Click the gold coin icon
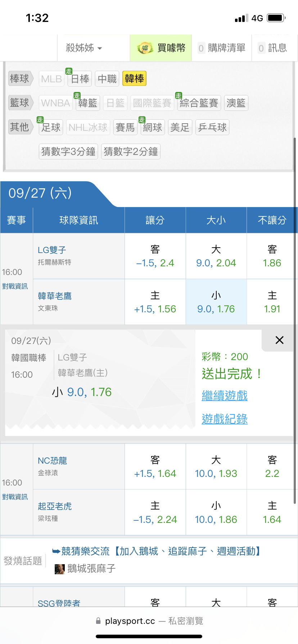 click(x=145, y=48)
